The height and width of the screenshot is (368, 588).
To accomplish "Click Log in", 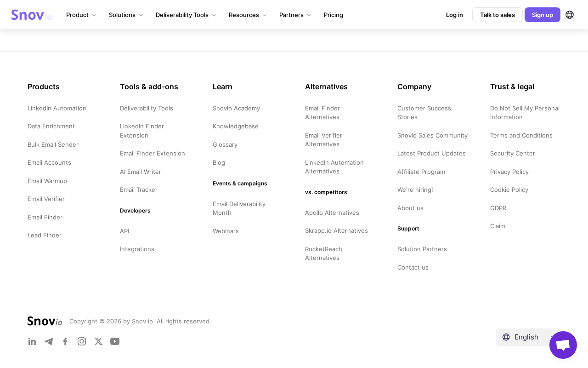I will 454,15.
